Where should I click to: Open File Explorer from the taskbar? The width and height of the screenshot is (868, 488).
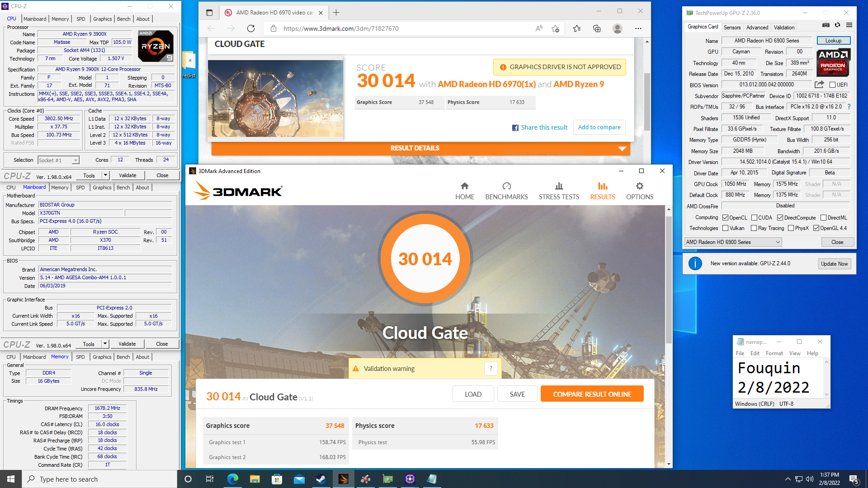(x=255, y=479)
